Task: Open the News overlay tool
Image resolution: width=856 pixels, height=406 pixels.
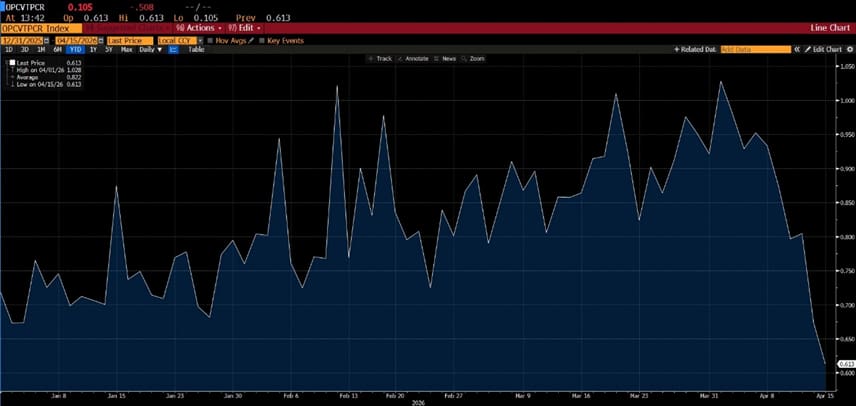Action: coord(446,59)
